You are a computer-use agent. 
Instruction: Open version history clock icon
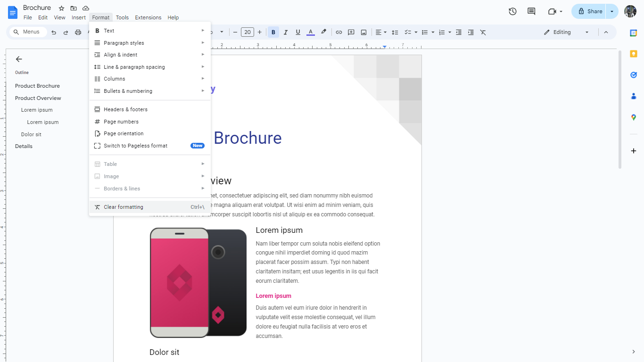click(x=512, y=11)
